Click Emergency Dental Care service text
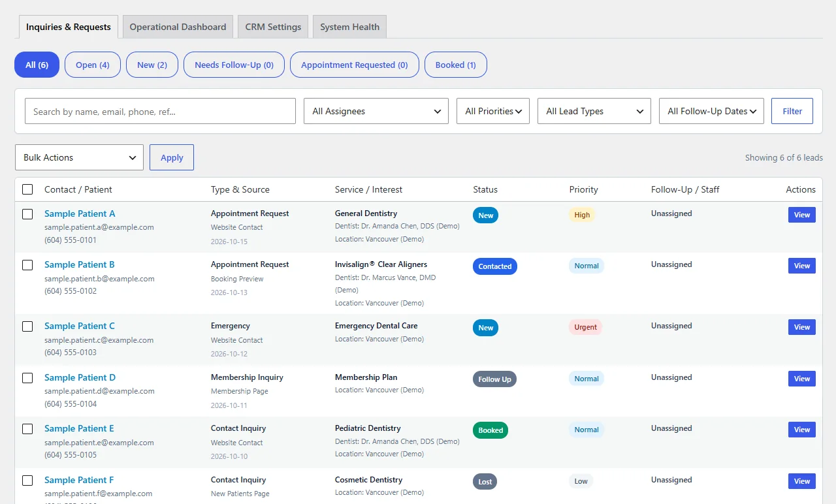This screenshot has height=504, width=836. click(x=376, y=326)
